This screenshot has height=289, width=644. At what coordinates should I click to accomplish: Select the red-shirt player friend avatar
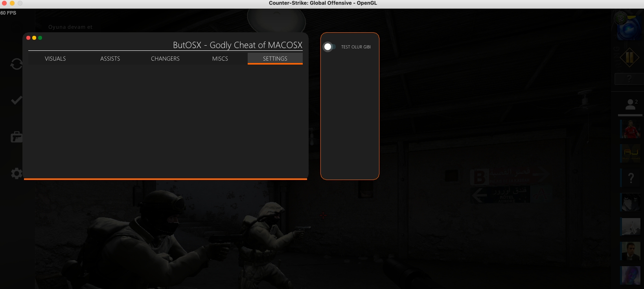[x=631, y=129]
